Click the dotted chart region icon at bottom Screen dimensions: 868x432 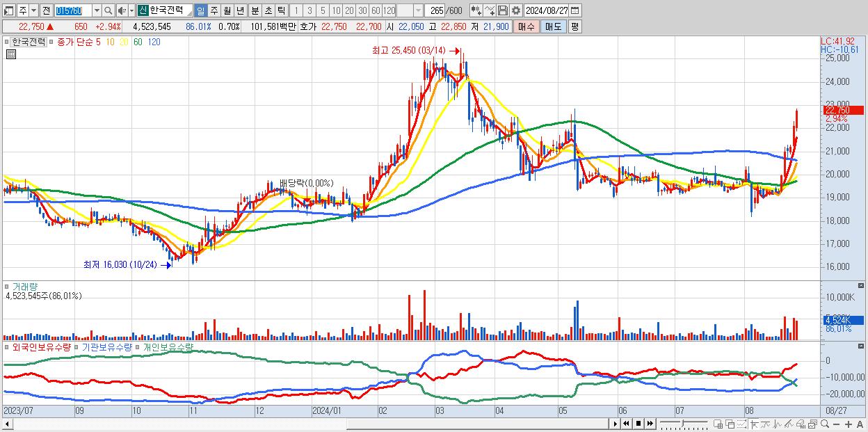[x=741, y=424]
